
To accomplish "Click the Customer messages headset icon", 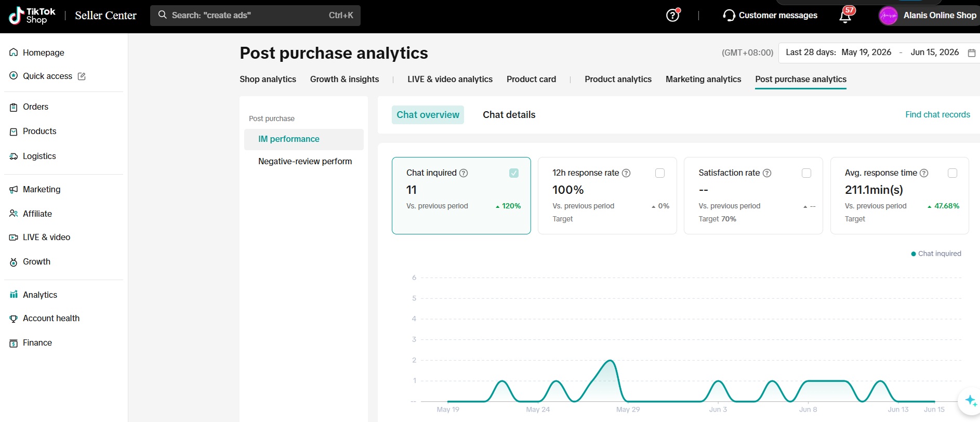I will pos(729,16).
